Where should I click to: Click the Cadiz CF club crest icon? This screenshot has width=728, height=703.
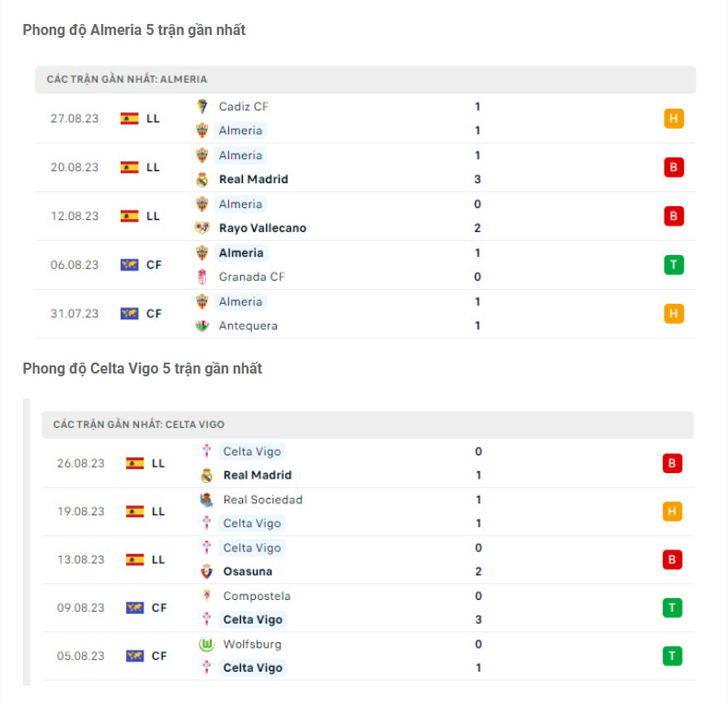(202, 107)
